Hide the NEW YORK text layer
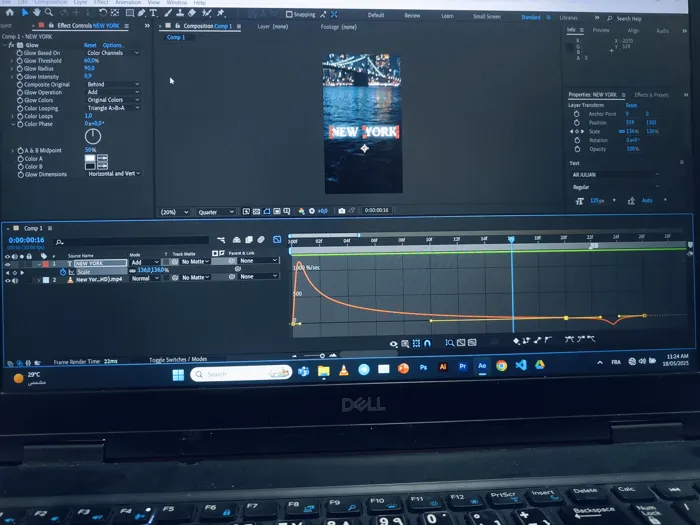700x525 pixels. pos(8,263)
